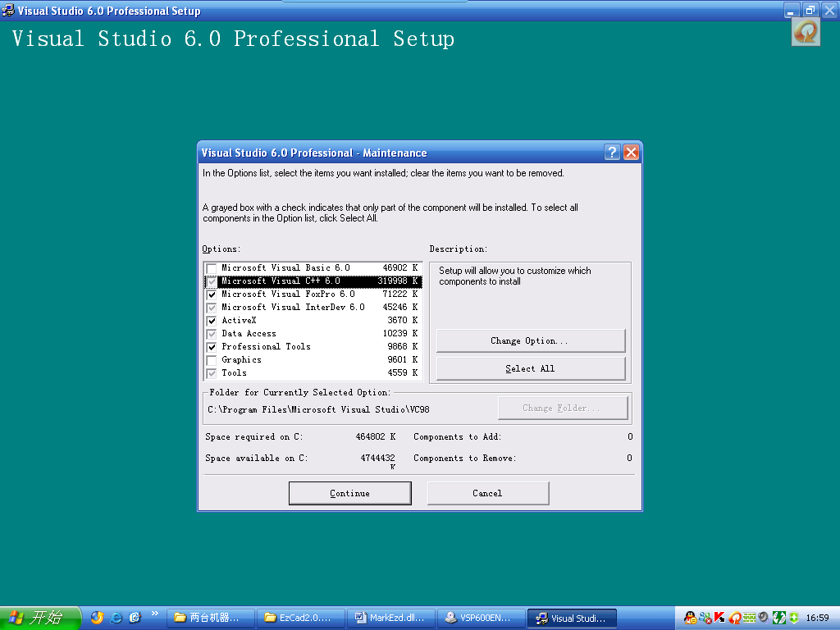Toggle the Tools checkbox
This screenshot has height=630, width=840.
pos(212,373)
